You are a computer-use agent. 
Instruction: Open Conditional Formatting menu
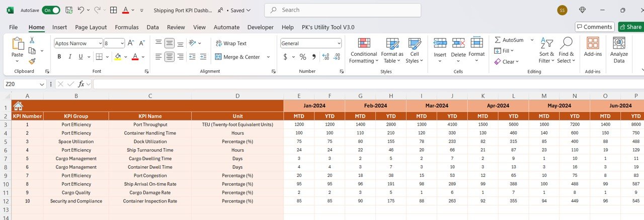363,50
